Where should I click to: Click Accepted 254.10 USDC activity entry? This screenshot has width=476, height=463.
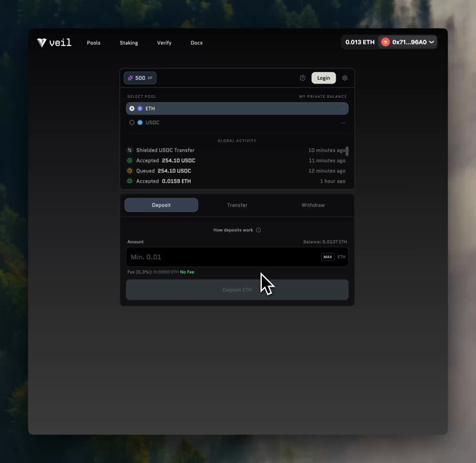click(x=236, y=161)
